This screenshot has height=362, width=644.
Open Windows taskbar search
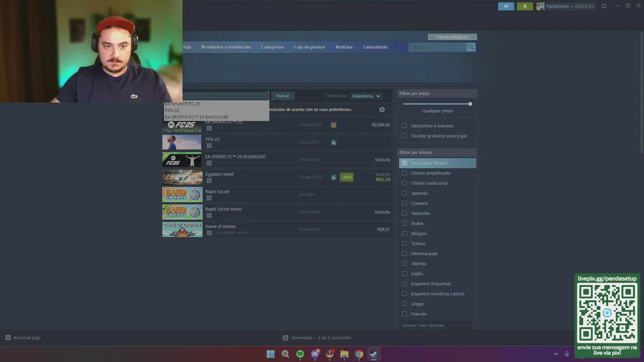(x=285, y=354)
